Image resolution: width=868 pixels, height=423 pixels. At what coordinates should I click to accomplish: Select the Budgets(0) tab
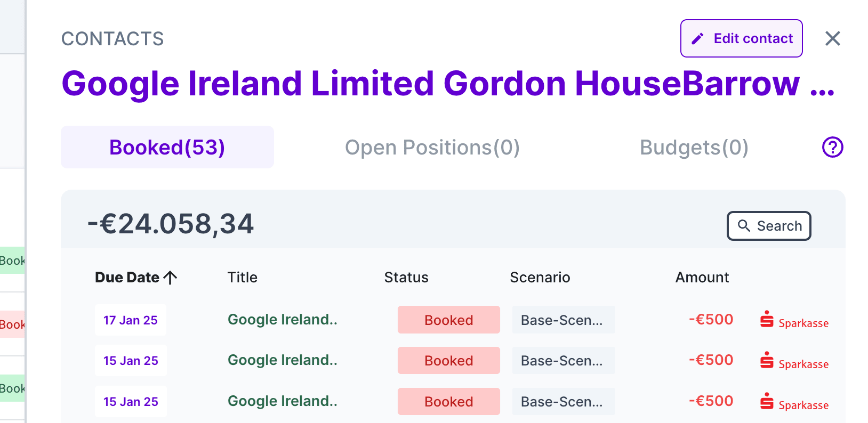[x=694, y=148]
